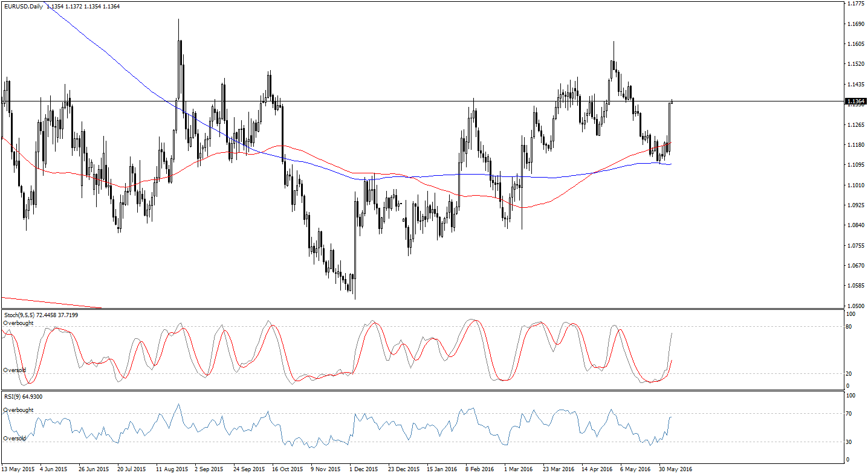Click the 1.1690 price axis label
This screenshot has width=868, height=476.
coord(855,24)
